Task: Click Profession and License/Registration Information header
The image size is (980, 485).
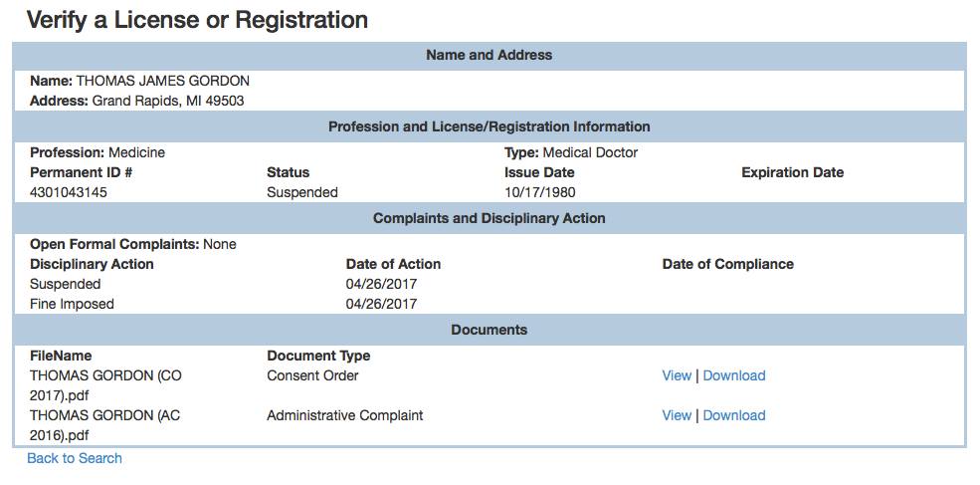Action: pos(490,126)
